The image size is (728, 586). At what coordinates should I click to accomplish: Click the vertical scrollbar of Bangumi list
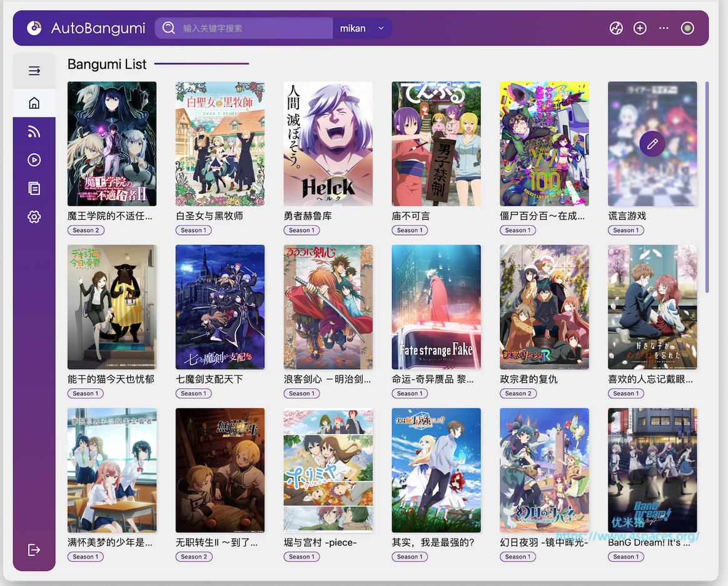tap(707, 186)
